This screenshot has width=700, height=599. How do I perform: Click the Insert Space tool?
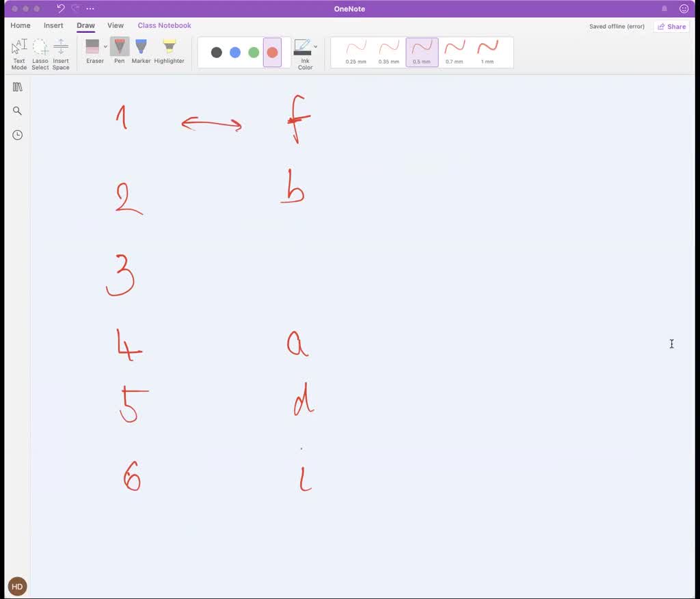tap(61, 53)
